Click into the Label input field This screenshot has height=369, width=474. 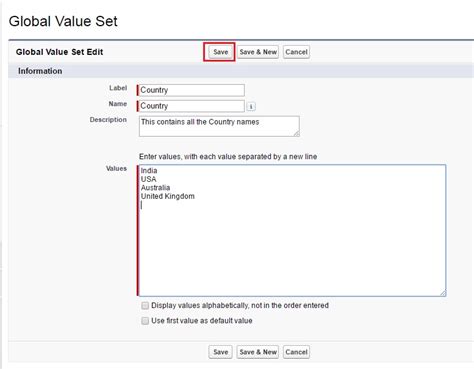point(191,90)
